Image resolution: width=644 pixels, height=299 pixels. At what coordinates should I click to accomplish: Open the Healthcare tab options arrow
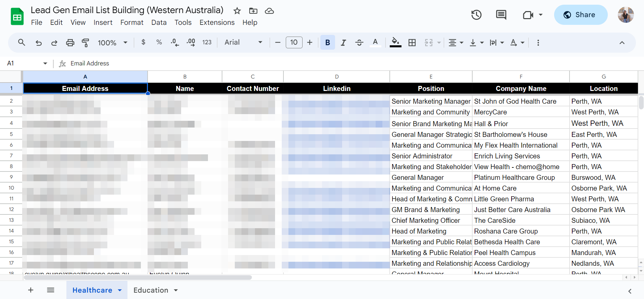tap(120, 290)
